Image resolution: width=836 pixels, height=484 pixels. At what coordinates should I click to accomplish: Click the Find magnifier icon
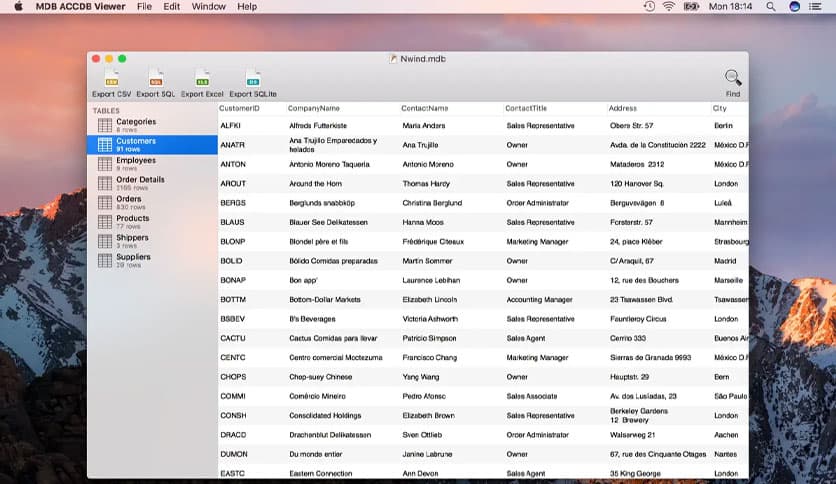pos(733,78)
